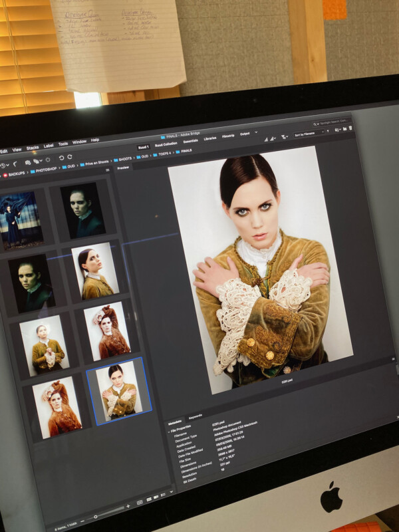Expand the workspace switcher chevron

(256, 132)
